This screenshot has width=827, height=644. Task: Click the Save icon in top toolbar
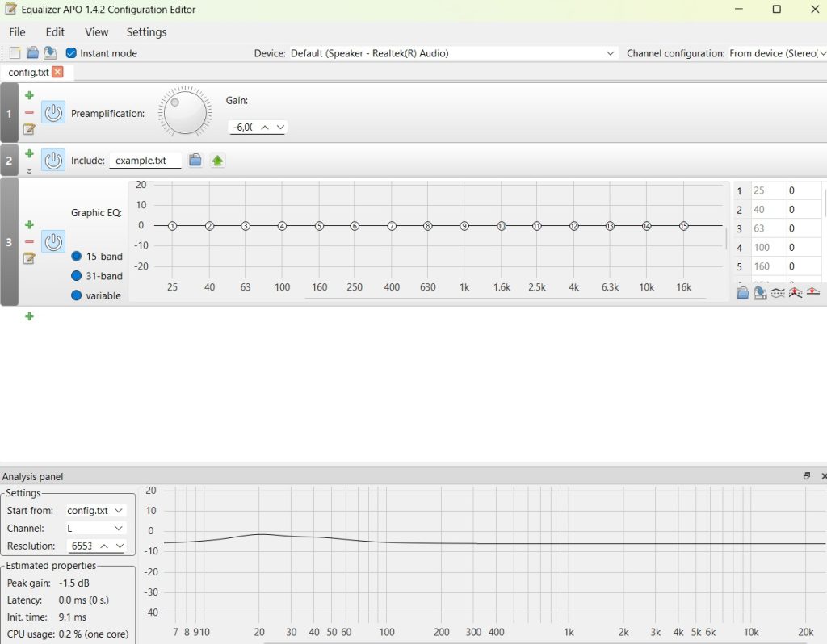pos(50,53)
